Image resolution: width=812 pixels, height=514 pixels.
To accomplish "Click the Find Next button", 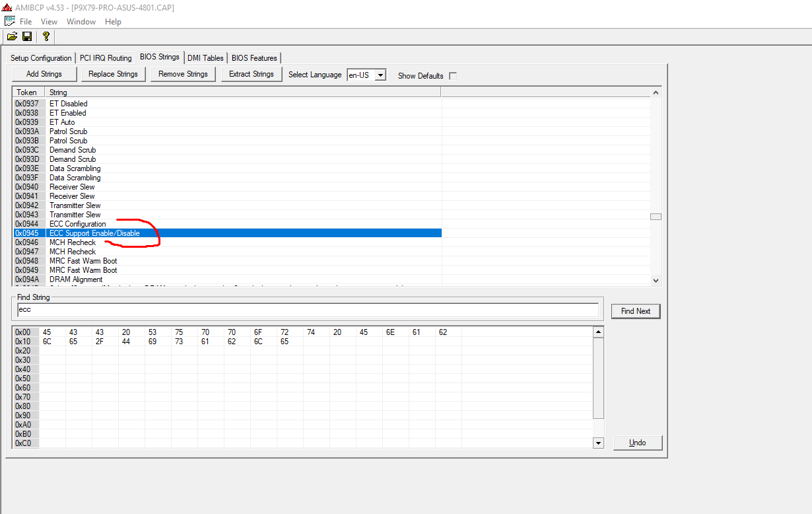I will (636, 311).
